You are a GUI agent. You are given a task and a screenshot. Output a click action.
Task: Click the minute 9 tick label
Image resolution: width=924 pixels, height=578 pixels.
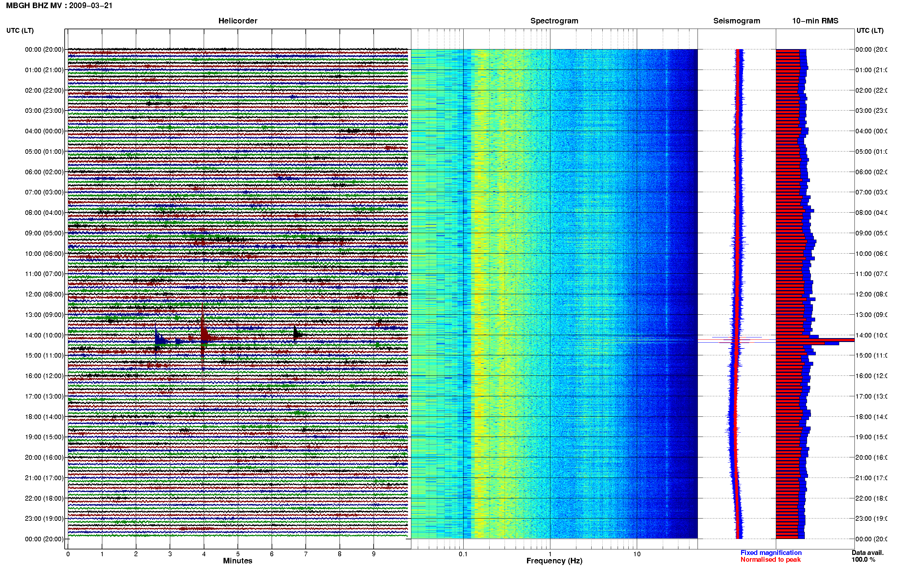pyautogui.click(x=374, y=554)
